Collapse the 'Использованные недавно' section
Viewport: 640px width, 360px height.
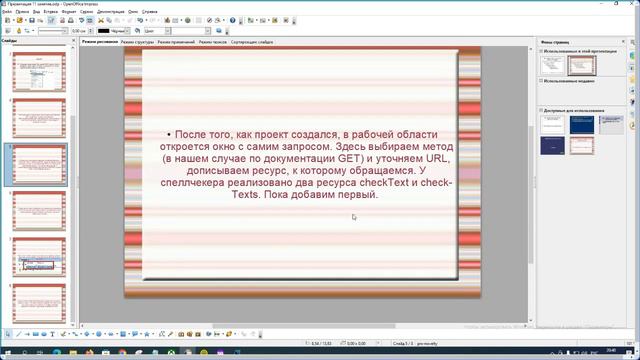point(541,81)
